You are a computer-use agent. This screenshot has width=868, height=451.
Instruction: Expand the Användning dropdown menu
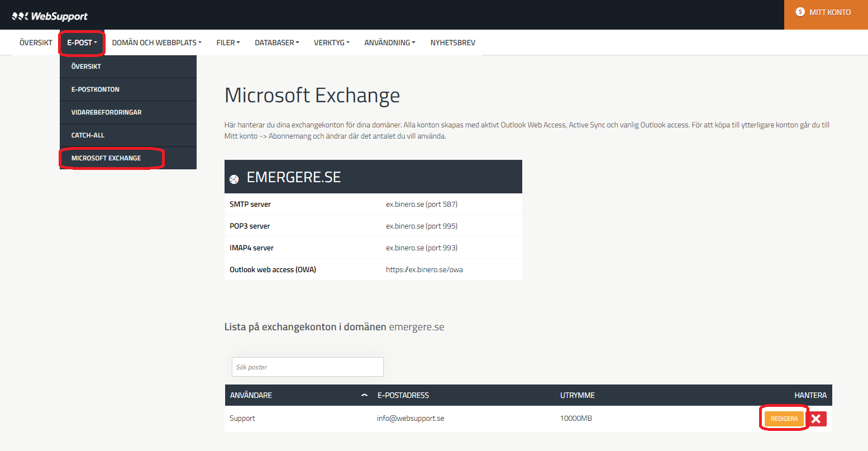(x=390, y=42)
